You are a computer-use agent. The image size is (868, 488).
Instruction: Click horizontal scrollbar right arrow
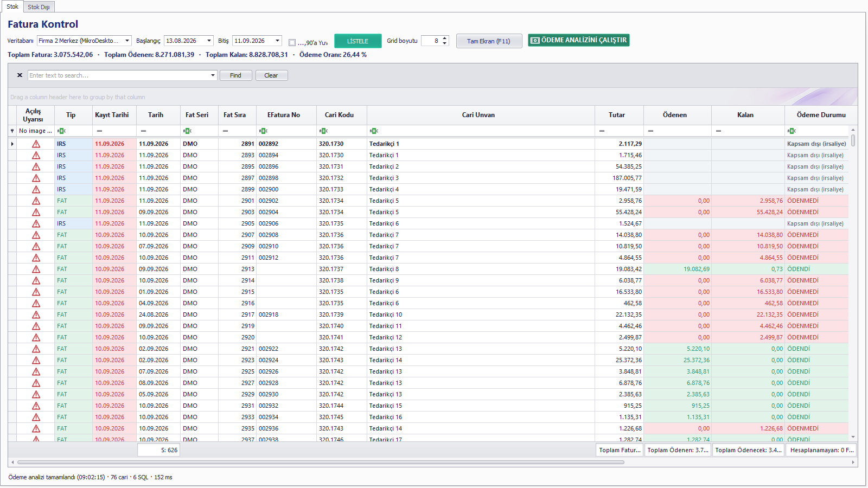853,463
